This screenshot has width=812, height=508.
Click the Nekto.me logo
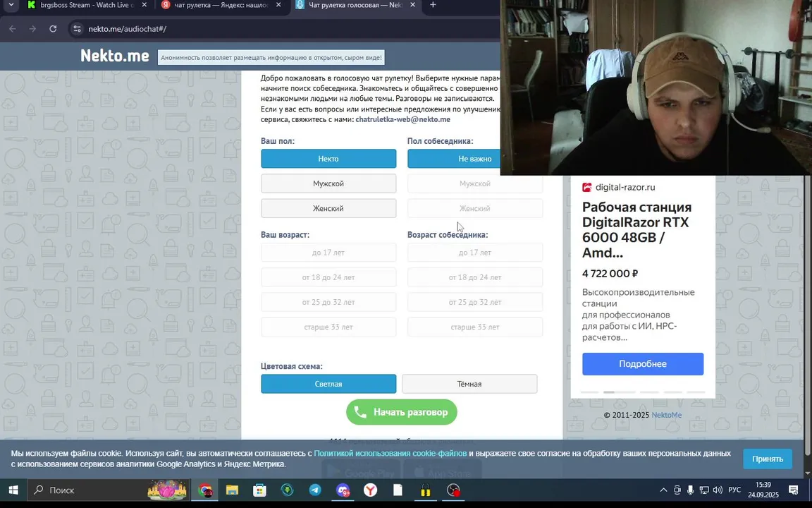pos(114,56)
